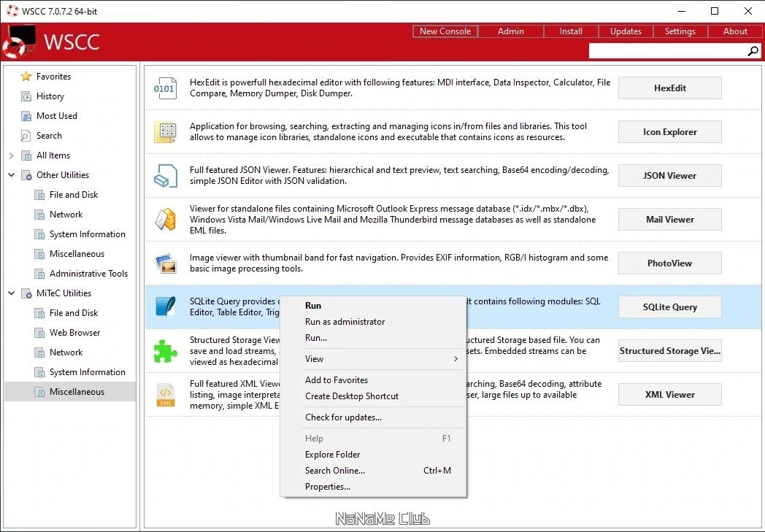Image resolution: width=765 pixels, height=532 pixels.
Task: Open the Admin header button
Action: pos(511,31)
